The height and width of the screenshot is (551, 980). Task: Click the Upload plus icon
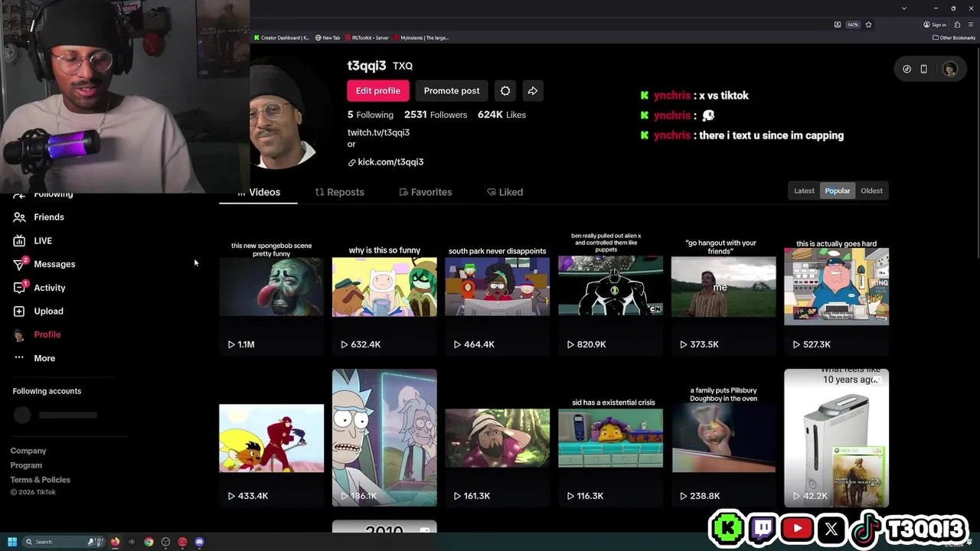tap(19, 311)
